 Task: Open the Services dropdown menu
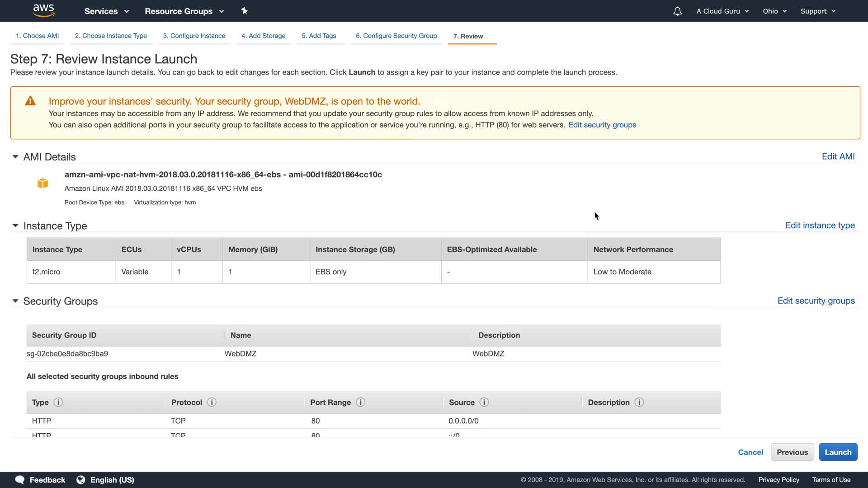[x=106, y=11]
